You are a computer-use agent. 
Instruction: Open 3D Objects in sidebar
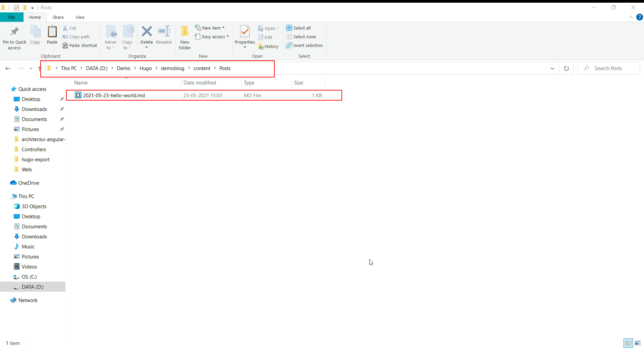(x=34, y=206)
